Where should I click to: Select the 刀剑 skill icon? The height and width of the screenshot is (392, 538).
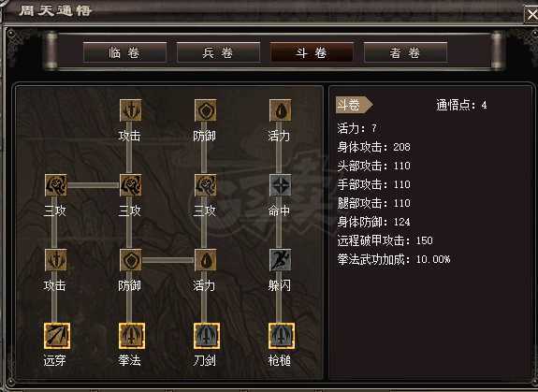[x=207, y=336]
